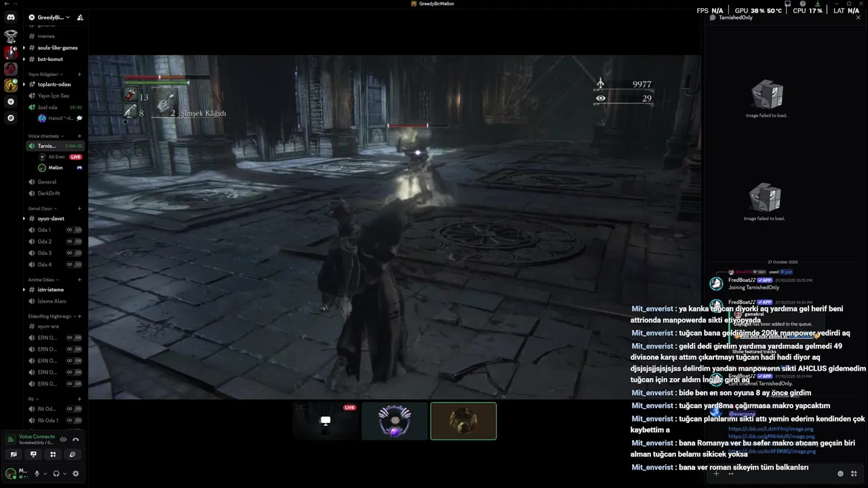The image size is (868, 488).
Task: Add channel to Genel Oyun category
Action: 79,209
